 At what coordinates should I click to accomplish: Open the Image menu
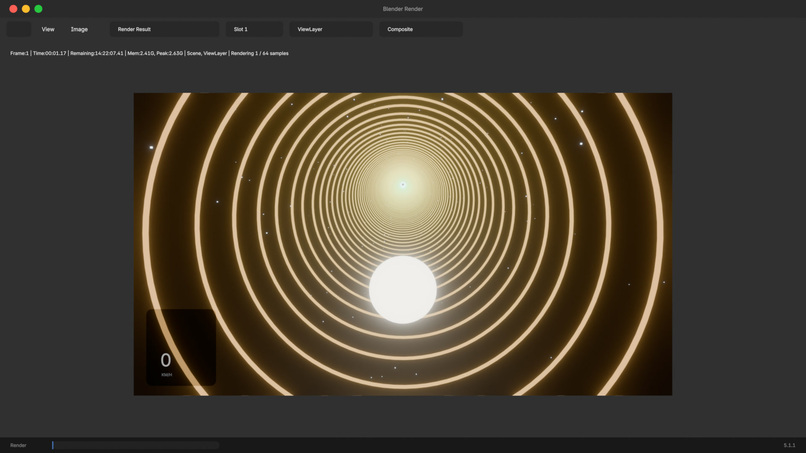point(79,29)
